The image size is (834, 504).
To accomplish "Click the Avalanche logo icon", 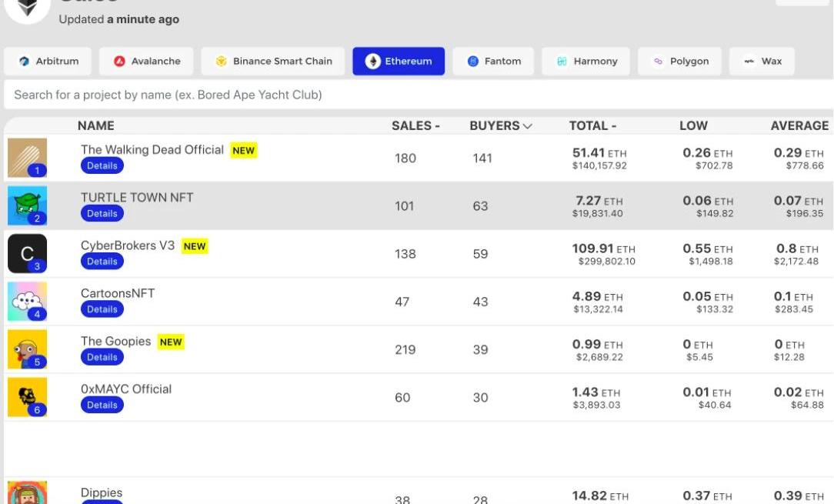I will pyautogui.click(x=119, y=62).
